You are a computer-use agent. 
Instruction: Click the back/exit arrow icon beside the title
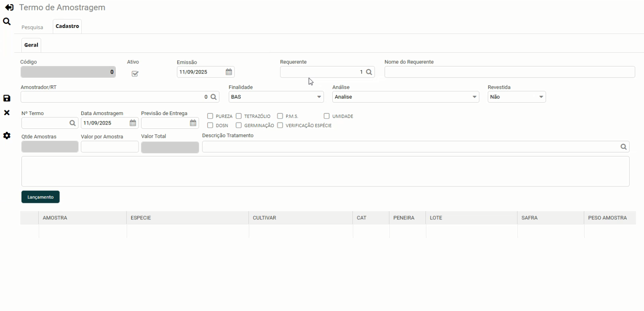coord(9,8)
